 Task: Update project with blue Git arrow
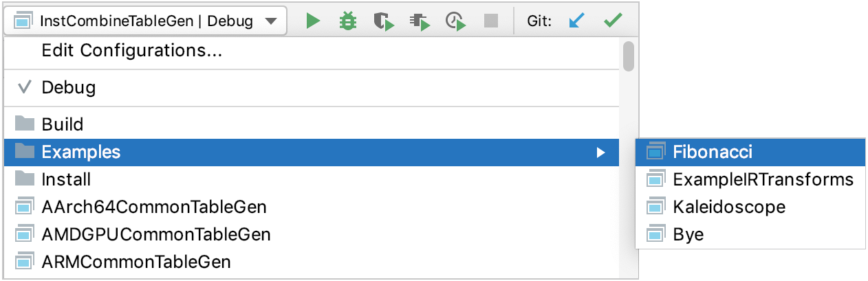576,21
